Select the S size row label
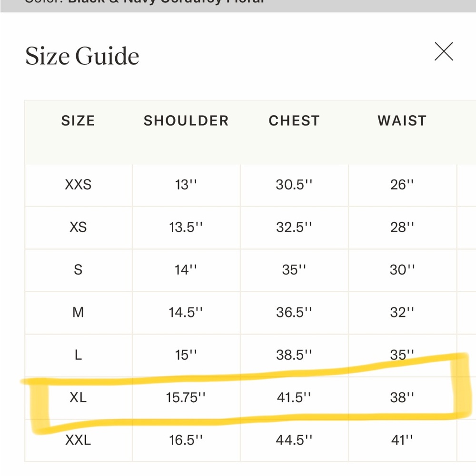The width and height of the screenshot is (476, 476). [x=78, y=269]
